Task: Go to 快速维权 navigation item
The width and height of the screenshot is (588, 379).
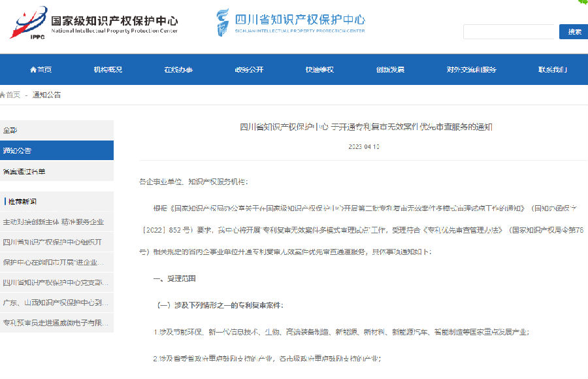Action: 319,70
